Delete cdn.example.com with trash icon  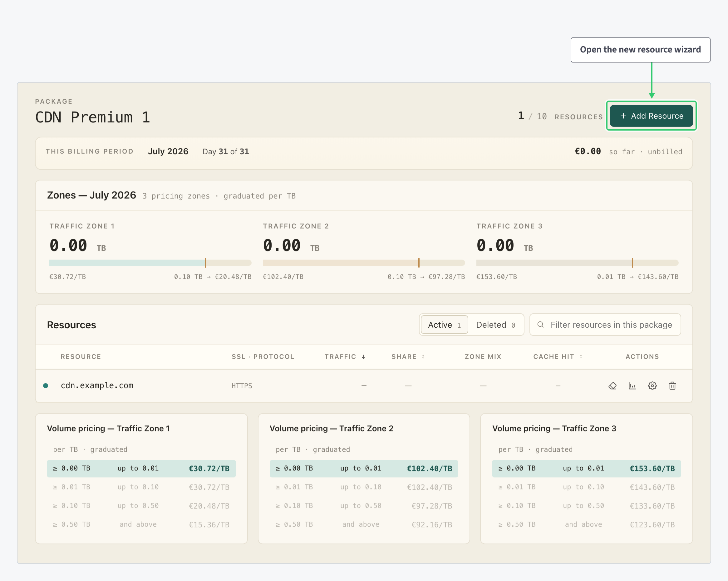[x=672, y=386]
